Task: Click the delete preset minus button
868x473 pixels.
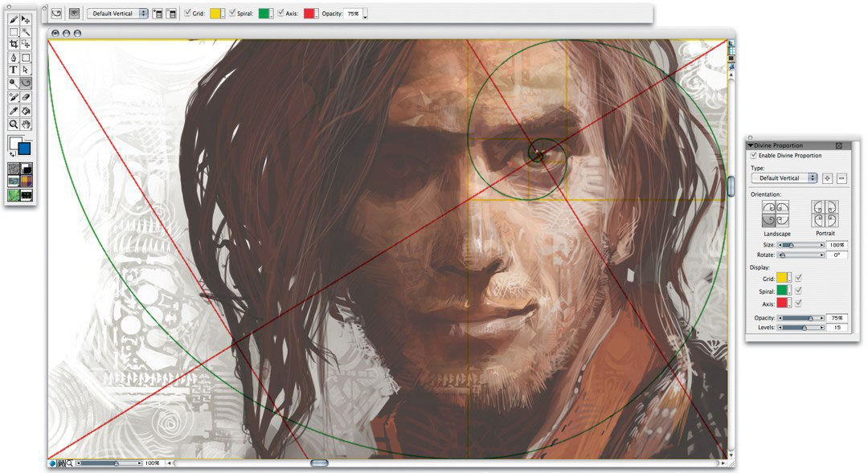Action: [x=841, y=177]
